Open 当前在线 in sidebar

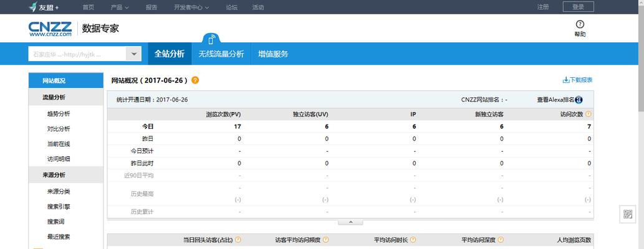[x=59, y=144]
